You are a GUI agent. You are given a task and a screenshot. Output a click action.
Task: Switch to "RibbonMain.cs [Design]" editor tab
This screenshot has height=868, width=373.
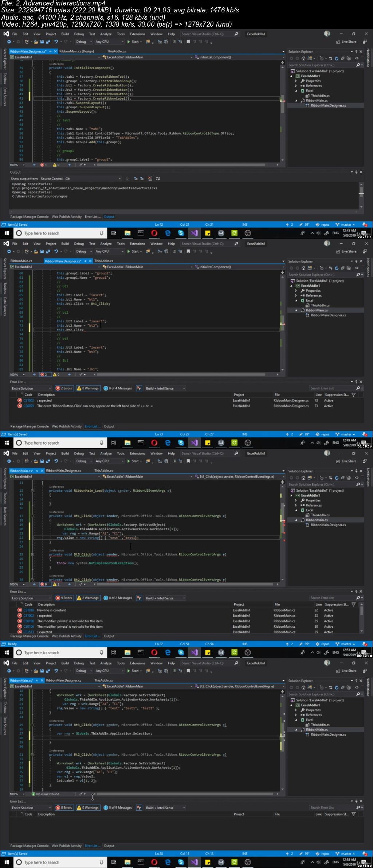(x=76, y=51)
